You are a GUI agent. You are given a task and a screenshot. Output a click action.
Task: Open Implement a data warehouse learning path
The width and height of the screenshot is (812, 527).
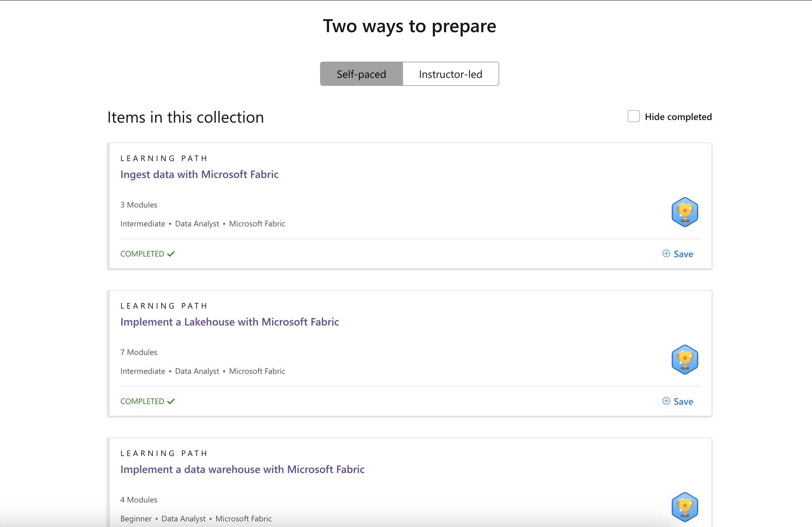(x=242, y=469)
